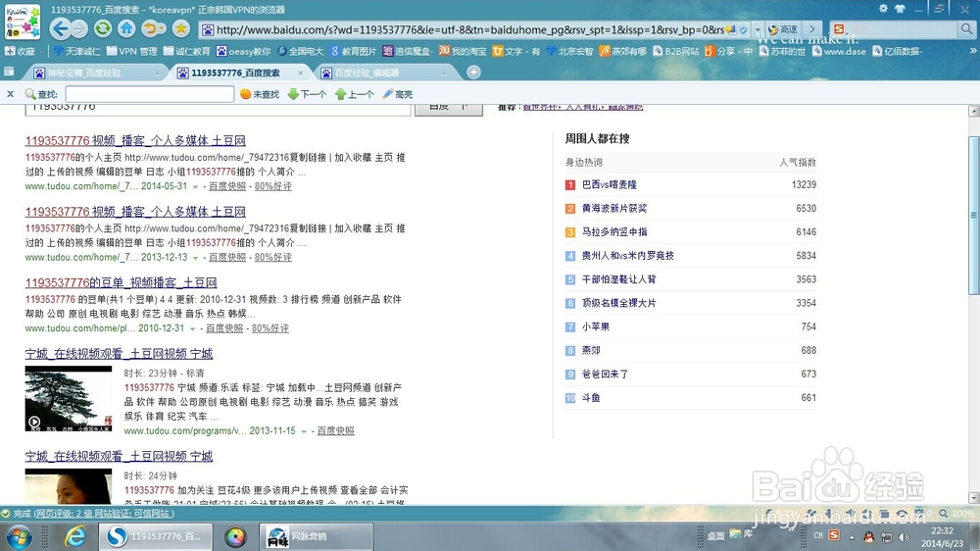
Task: Open the VPN 管理 bookmark folder
Action: click(132, 51)
